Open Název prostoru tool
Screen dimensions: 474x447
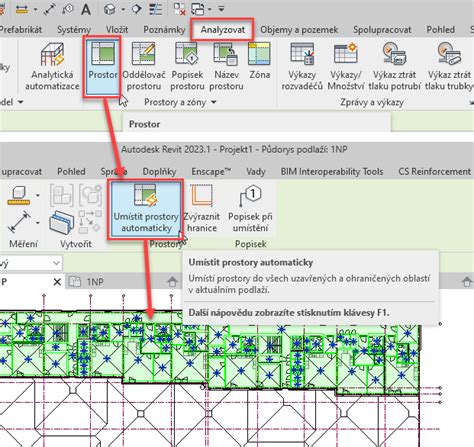[226, 66]
